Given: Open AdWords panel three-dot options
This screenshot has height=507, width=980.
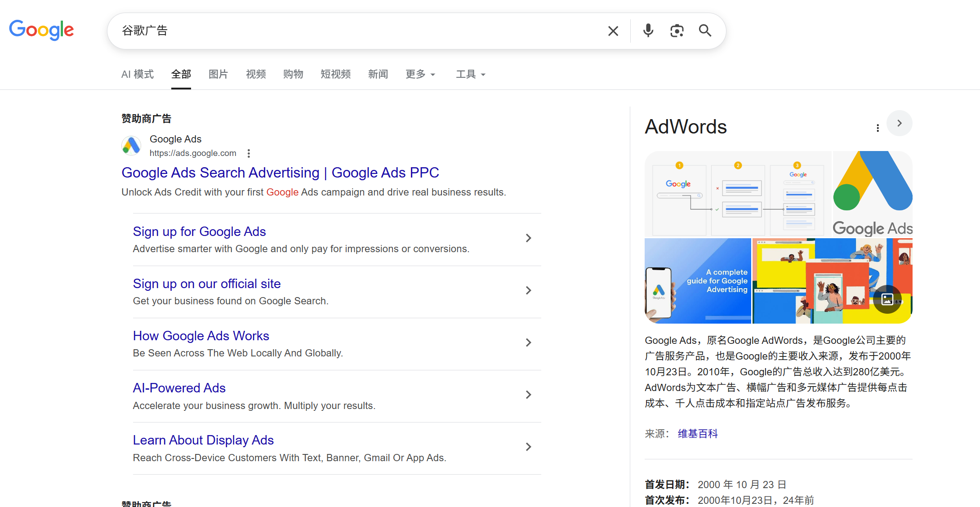Looking at the screenshot, I should pos(878,128).
